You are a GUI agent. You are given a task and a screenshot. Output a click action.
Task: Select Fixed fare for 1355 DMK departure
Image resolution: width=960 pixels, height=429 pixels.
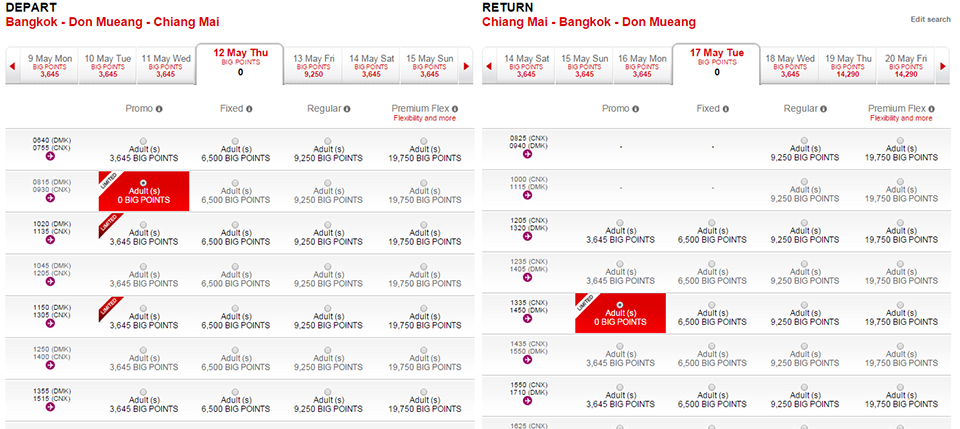coord(236,391)
